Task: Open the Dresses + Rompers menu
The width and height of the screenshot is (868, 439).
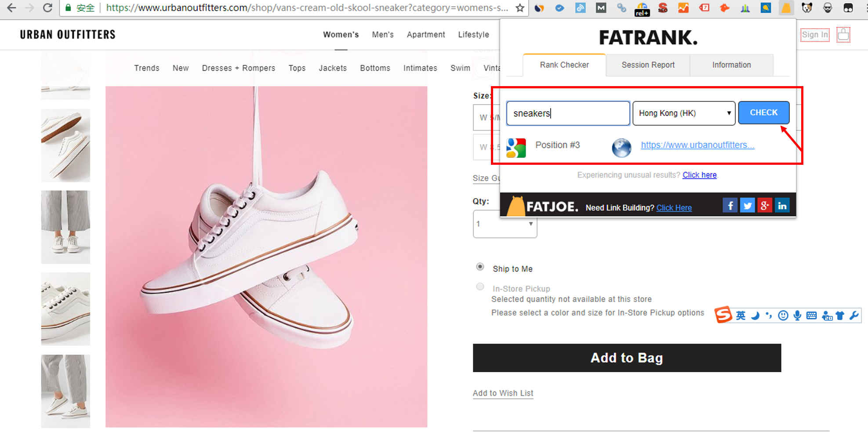Action: pos(238,68)
